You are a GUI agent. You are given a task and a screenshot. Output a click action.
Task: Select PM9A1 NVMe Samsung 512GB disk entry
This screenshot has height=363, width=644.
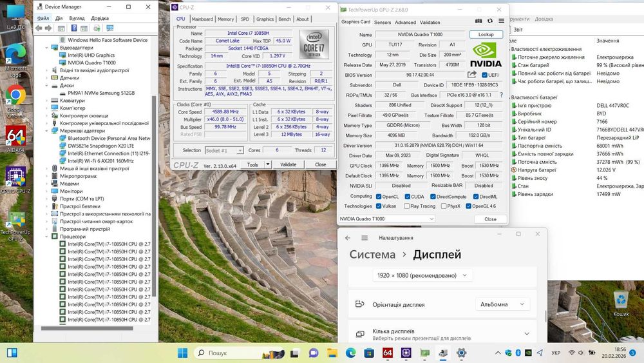(x=101, y=93)
